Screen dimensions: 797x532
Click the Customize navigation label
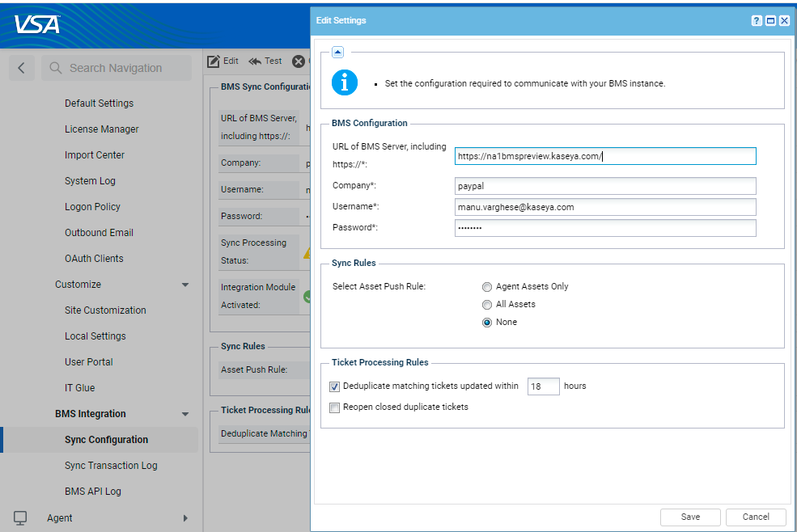tap(78, 285)
